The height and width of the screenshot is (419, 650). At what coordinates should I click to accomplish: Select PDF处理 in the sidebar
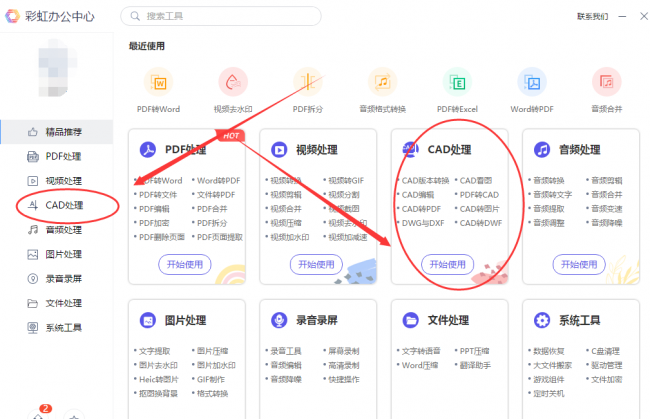point(57,156)
